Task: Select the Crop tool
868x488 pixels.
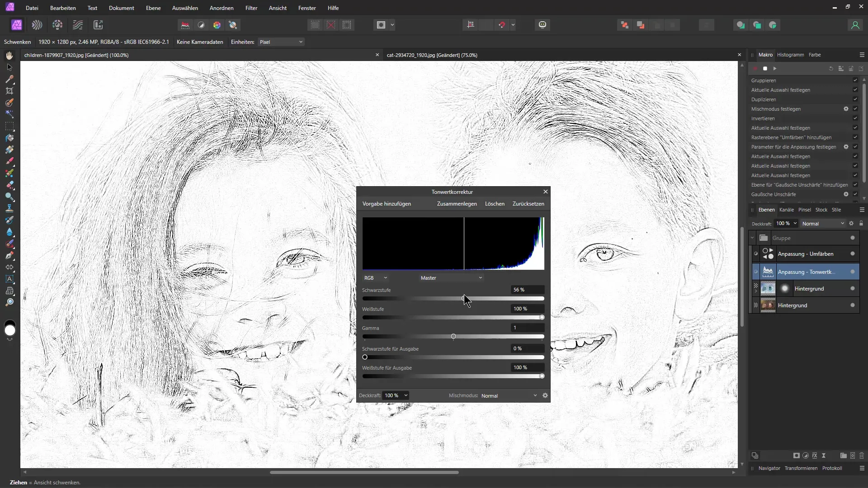Action: (x=9, y=91)
